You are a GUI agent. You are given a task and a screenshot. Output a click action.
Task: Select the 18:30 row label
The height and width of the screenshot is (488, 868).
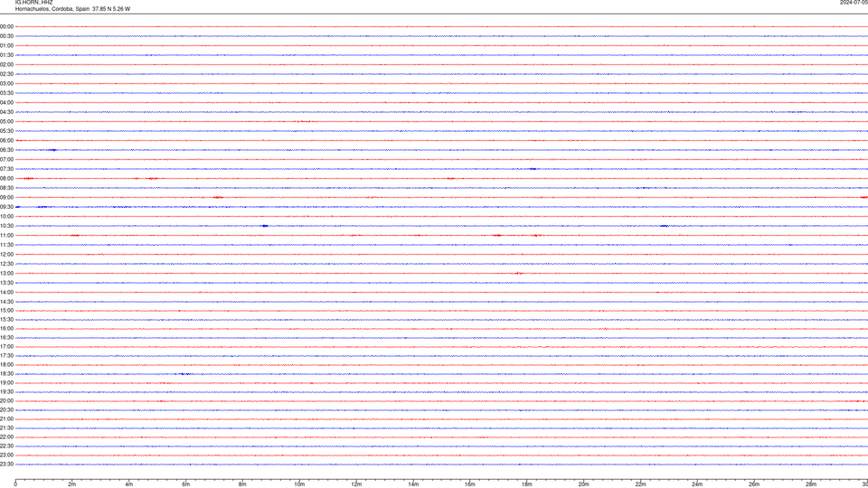[6, 374]
